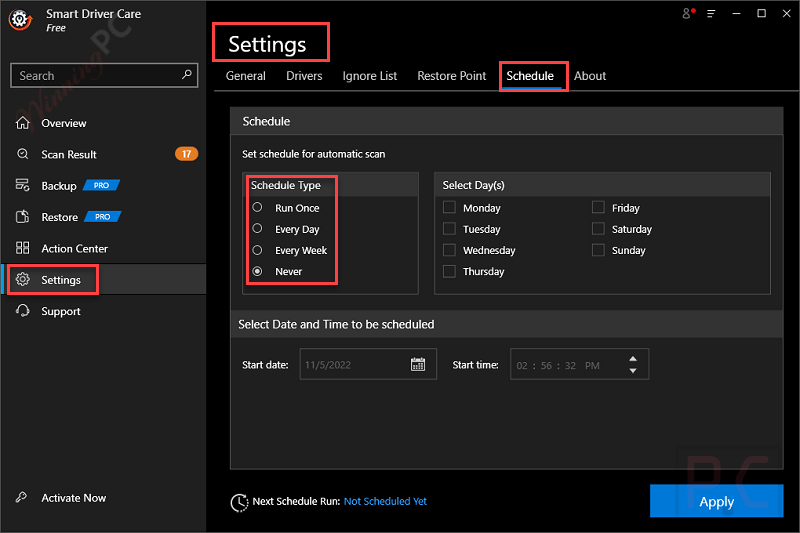Viewport: 800px width, 533px height.
Task: Open the hamburger menu in title bar
Action: pos(711,14)
